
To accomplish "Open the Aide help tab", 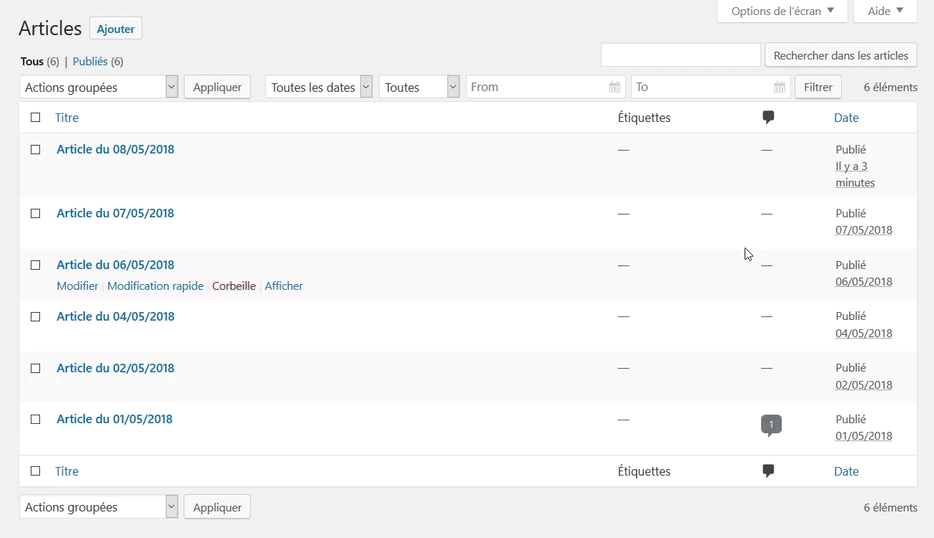I will [x=885, y=11].
